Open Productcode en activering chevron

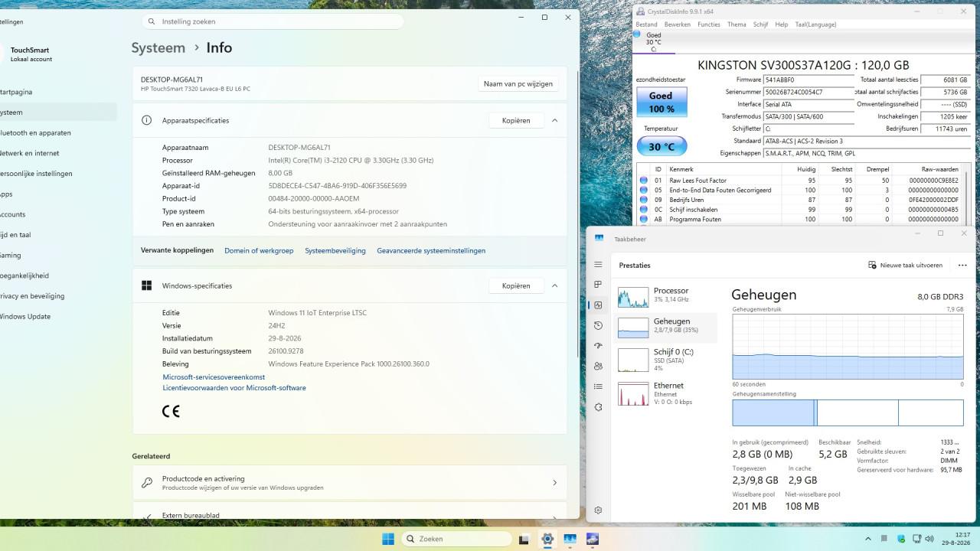click(x=554, y=483)
